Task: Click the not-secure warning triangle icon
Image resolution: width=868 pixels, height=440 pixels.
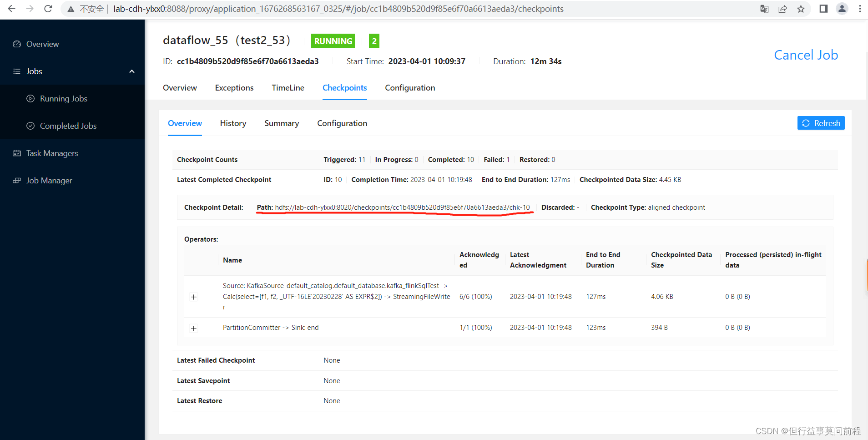Action: coord(71,9)
